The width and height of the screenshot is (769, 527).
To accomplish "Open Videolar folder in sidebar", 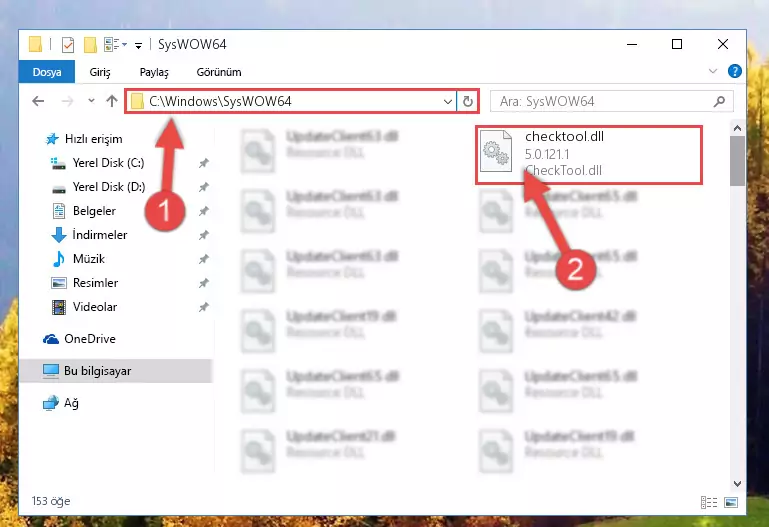I will [x=95, y=307].
